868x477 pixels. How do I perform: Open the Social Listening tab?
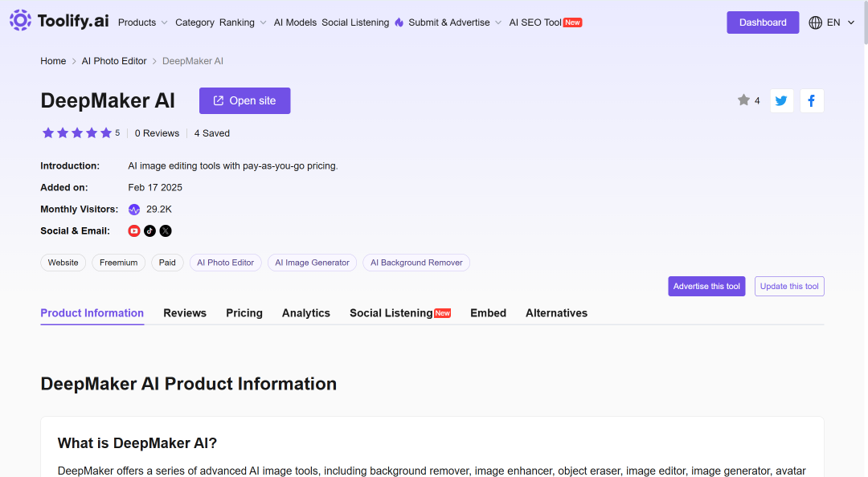[x=400, y=313]
